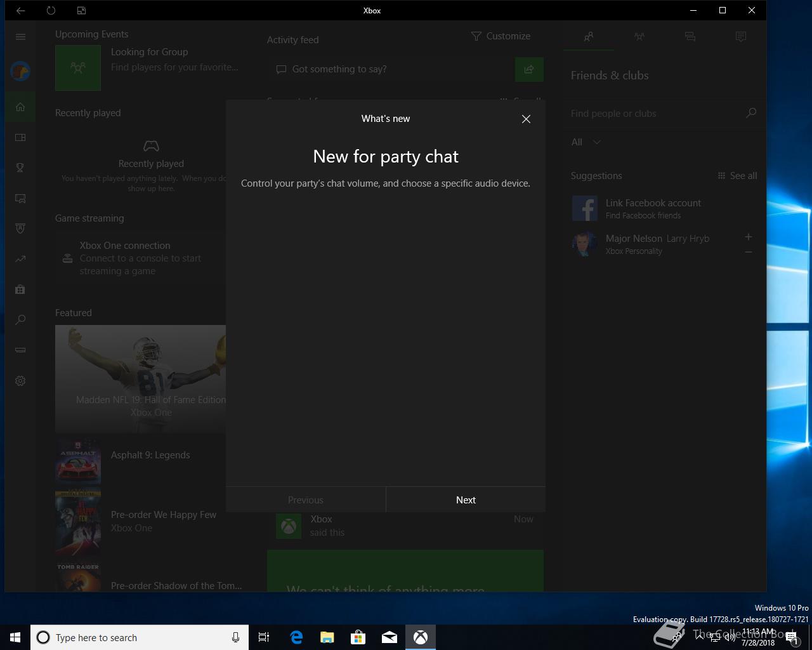Go to Next what's new page
This screenshot has width=812, height=650.
(x=466, y=500)
